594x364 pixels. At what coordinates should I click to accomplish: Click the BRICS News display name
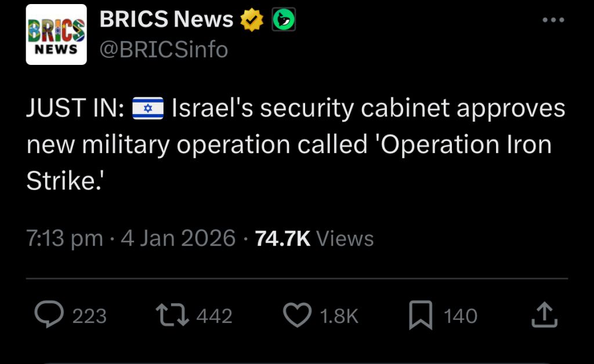click(166, 20)
